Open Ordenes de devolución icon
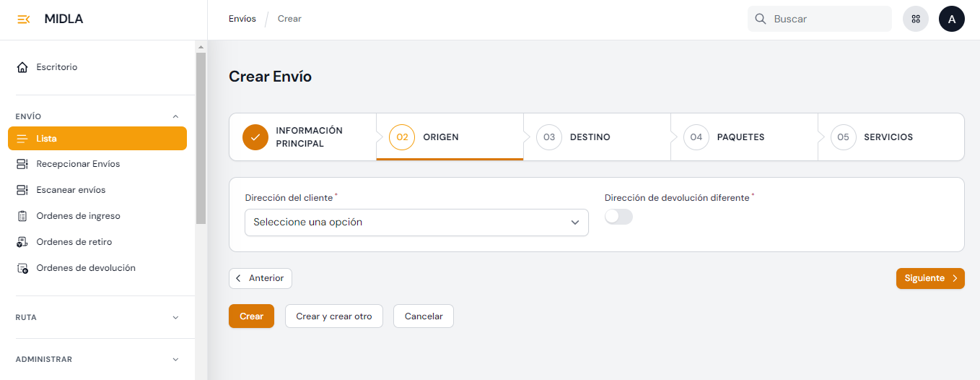 [22, 268]
